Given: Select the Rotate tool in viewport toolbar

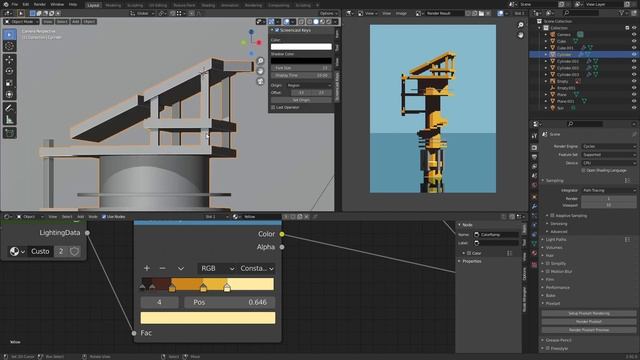Looking at the screenshot, I should (9, 71).
